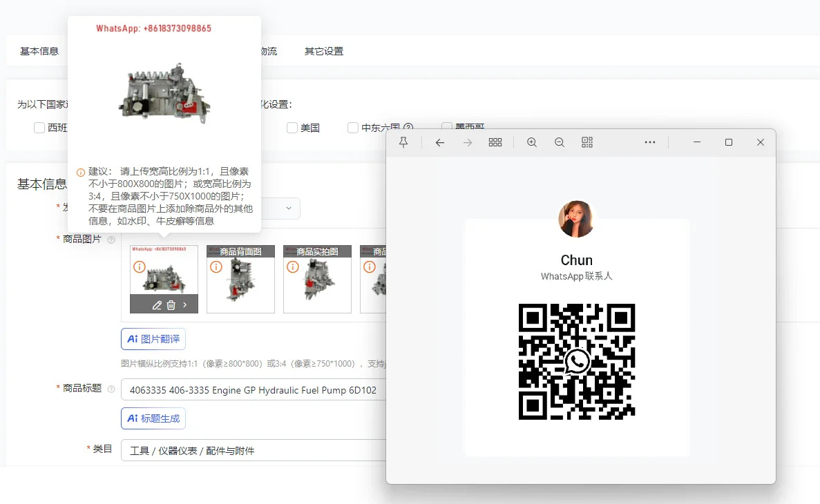
Task: Open help tooltip beside 商品图片 label
Action: (111, 240)
